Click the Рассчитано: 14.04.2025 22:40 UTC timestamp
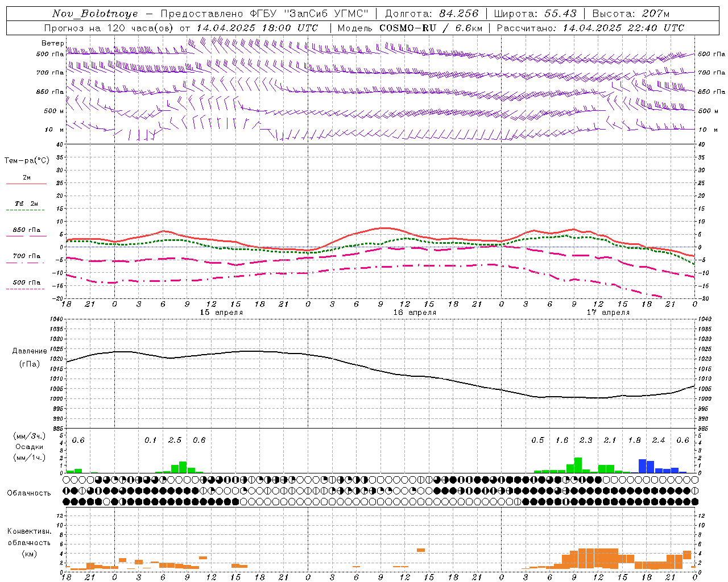Screen dimensions: 728x582 point(590,28)
